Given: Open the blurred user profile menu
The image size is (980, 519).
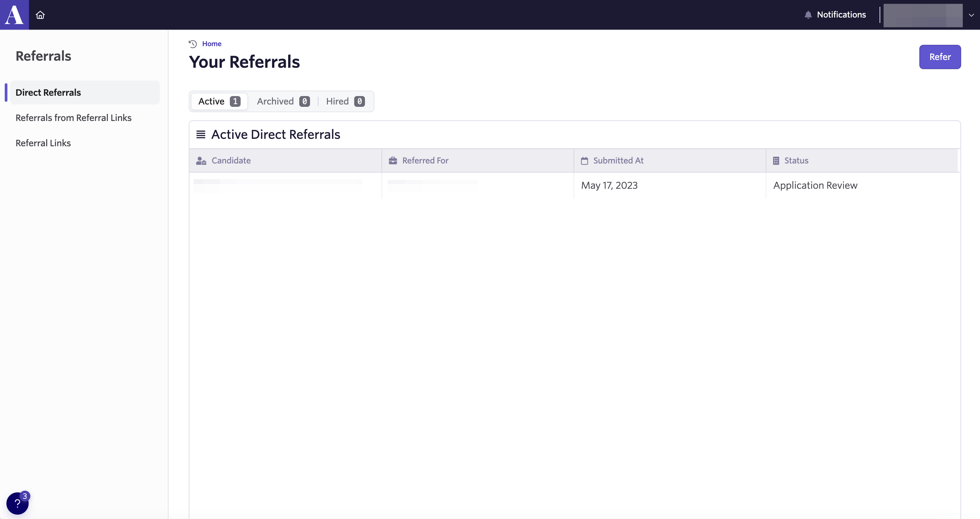Looking at the screenshot, I should pos(923,15).
